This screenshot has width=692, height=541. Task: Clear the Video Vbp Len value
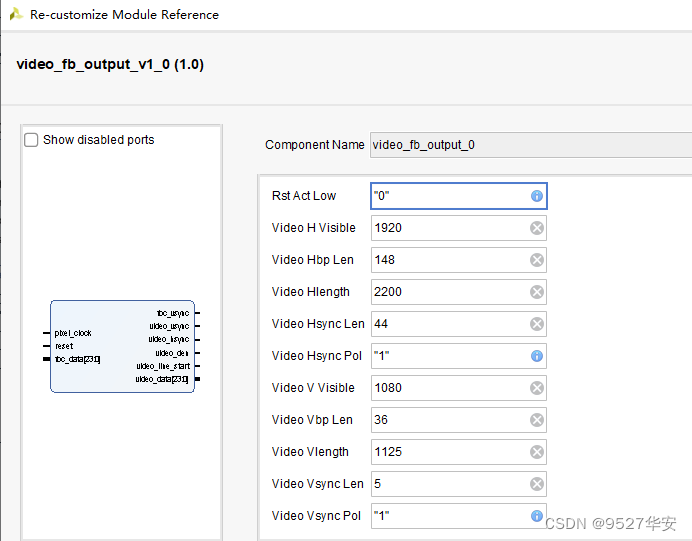tap(537, 420)
